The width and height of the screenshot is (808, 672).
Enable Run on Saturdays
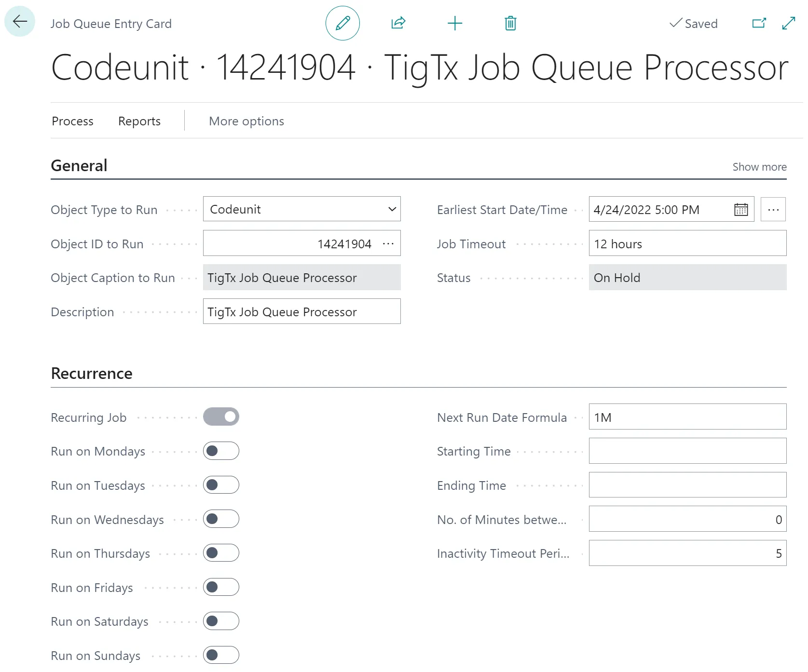pyautogui.click(x=221, y=621)
